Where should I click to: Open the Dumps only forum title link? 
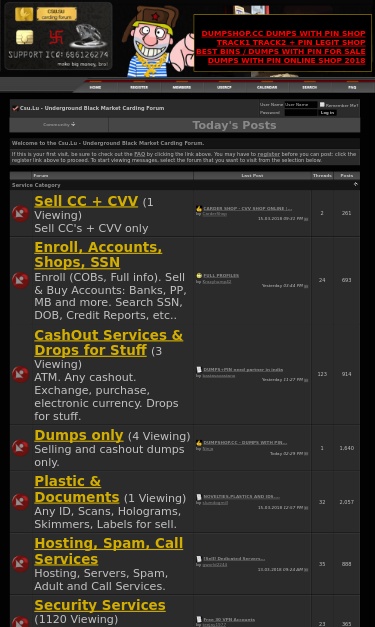tap(79, 435)
